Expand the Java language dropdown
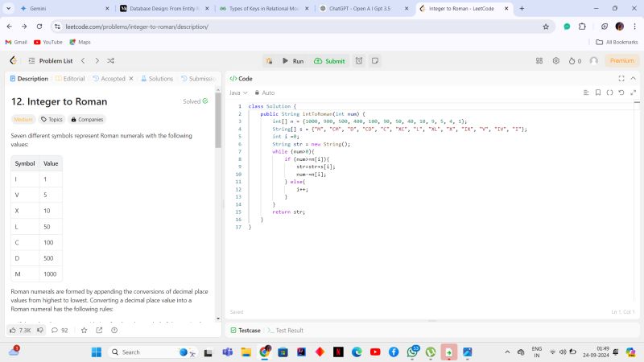The width and height of the screenshot is (644, 362). point(238,93)
